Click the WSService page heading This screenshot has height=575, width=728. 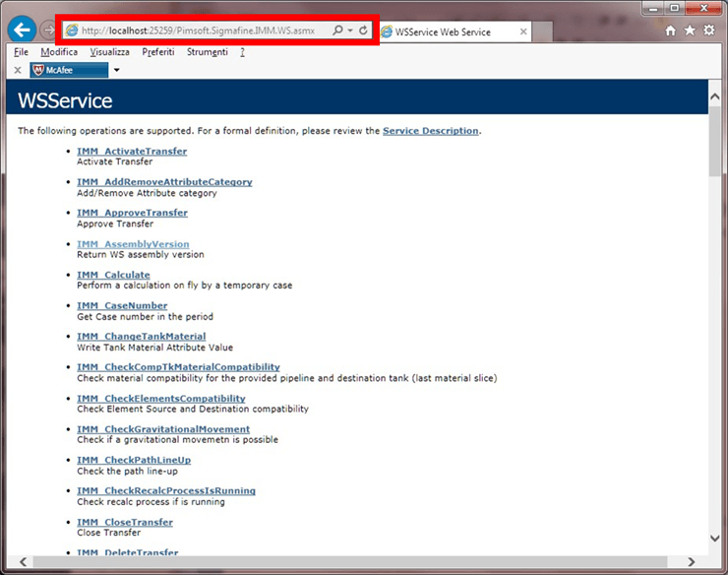[65, 100]
